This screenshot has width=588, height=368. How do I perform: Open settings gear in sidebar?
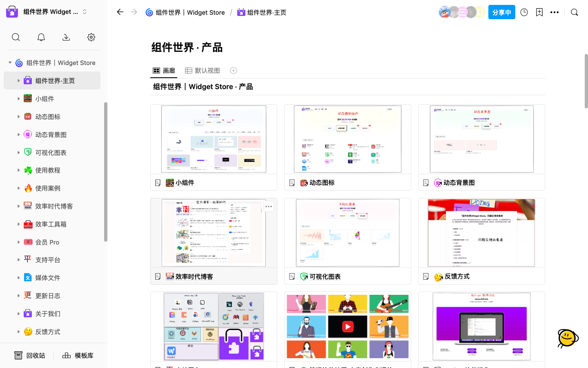(91, 37)
